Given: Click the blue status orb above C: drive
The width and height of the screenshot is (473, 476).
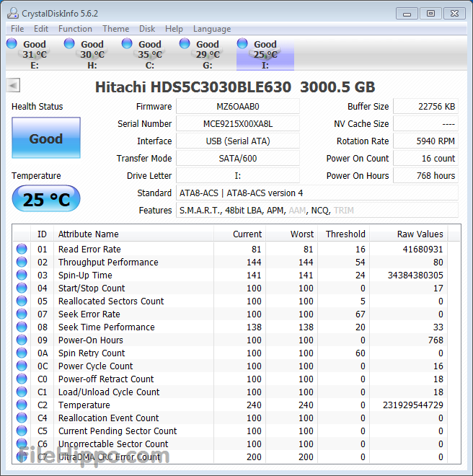Looking at the screenshot, I should [x=127, y=43].
